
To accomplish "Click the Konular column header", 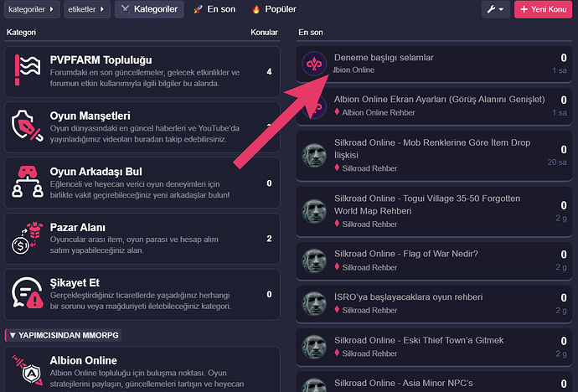I will click(x=264, y=33).
